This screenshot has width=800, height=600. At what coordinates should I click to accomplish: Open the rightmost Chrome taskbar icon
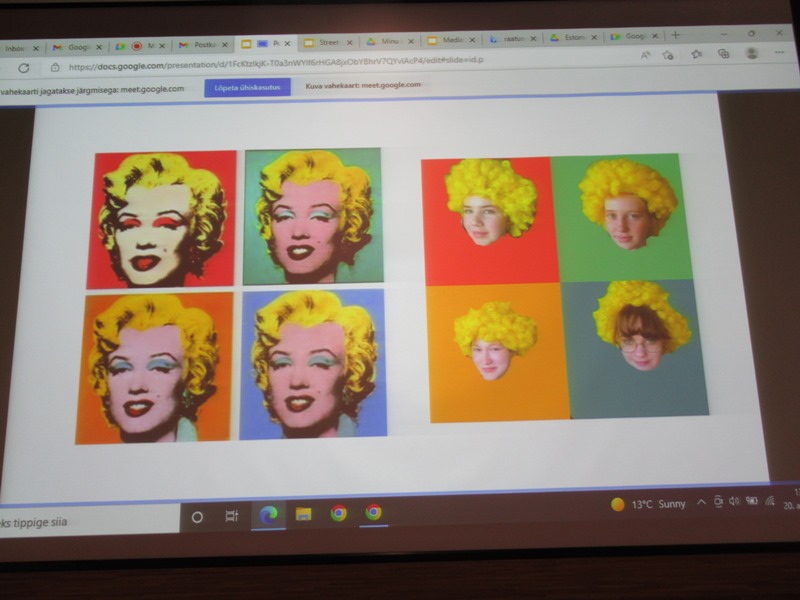click(x=373, y=512)
